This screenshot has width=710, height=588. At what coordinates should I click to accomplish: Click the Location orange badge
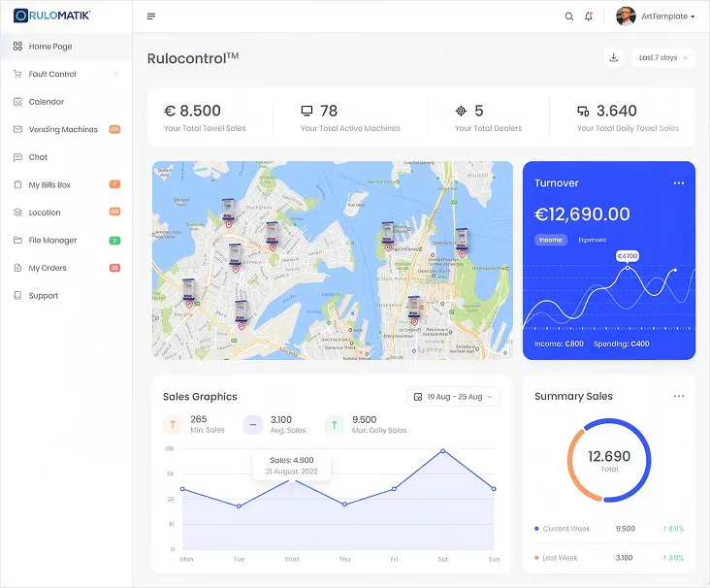tap(115, 212)
